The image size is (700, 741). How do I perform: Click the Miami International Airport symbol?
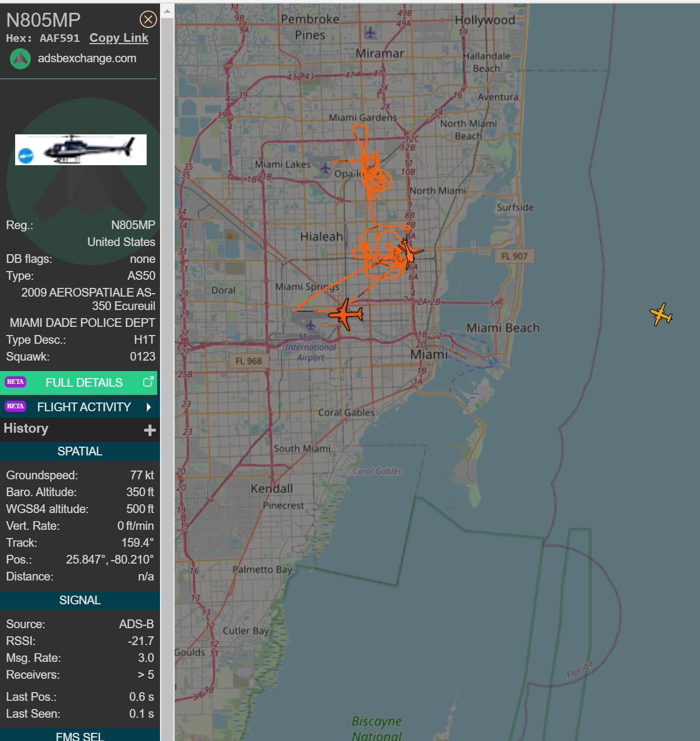(x=311, y=325)
